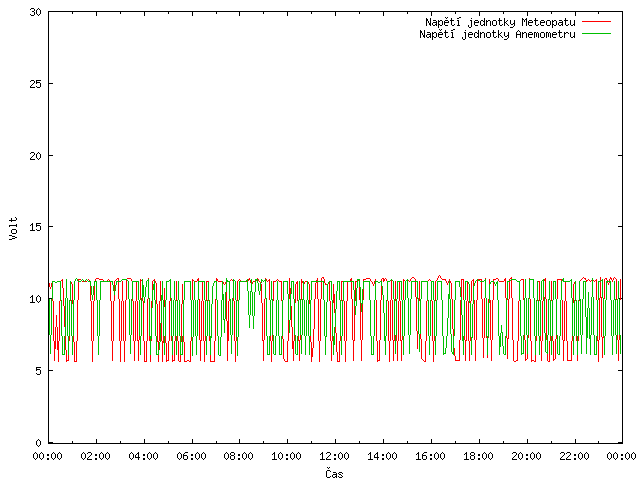
Task: Click the x-axis label 22:00
Action: tap(574, 456)
